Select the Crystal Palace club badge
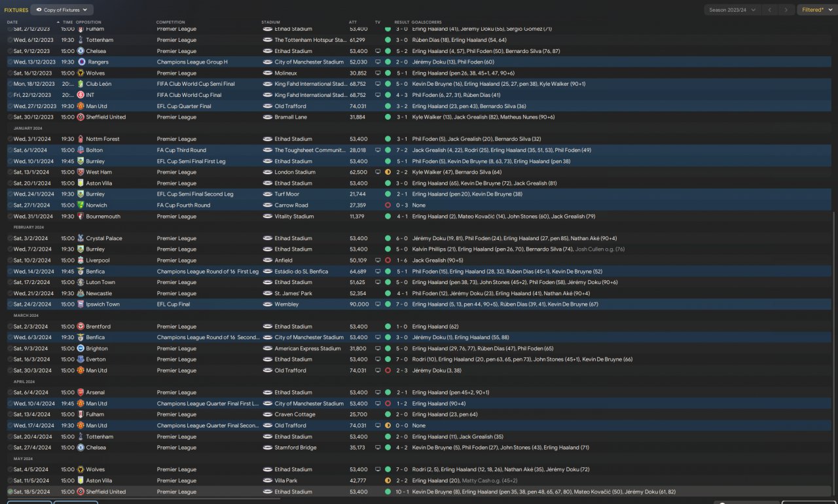838x504 pixels. click(81, 238)
